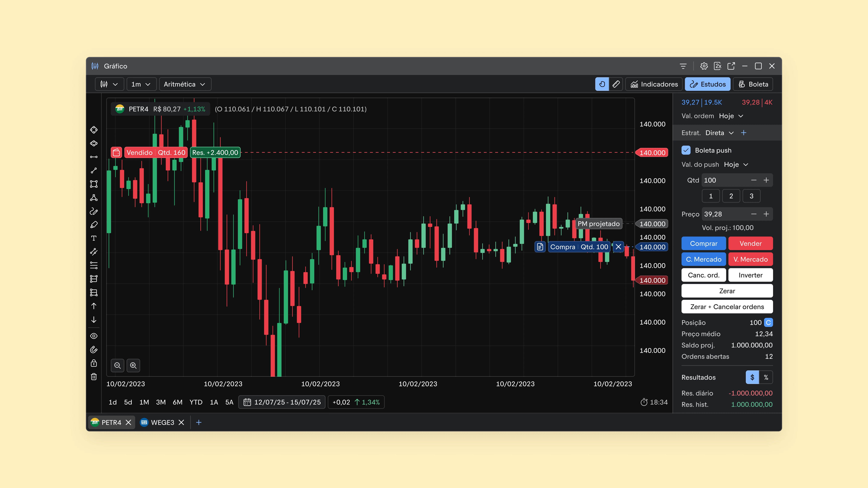The image size is (868, 488).
Task: Click the Vender button
Action: (x=750, y=244)
